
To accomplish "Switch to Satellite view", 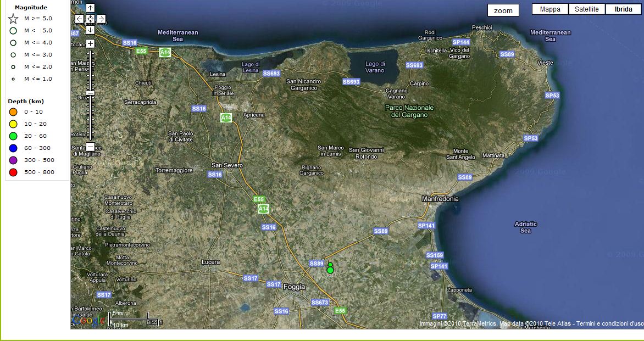I will pyautogui.click(x=586, y=9).
